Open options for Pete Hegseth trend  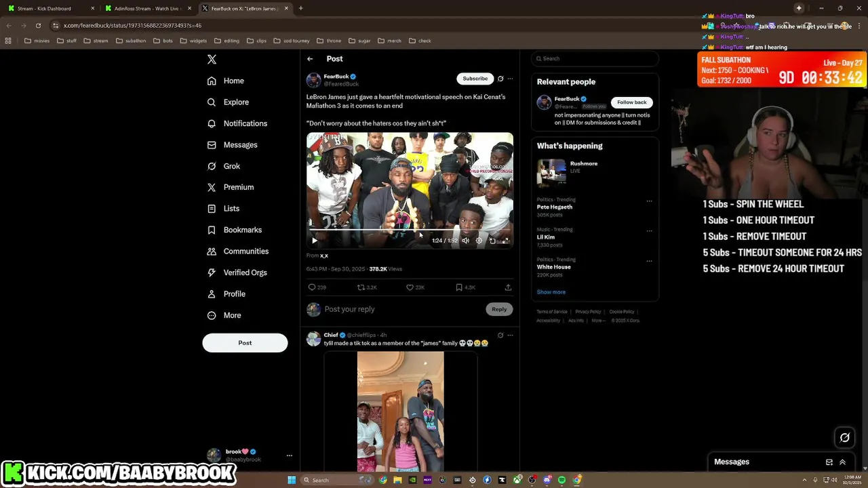pyautogui.click(x=649, y=201)
